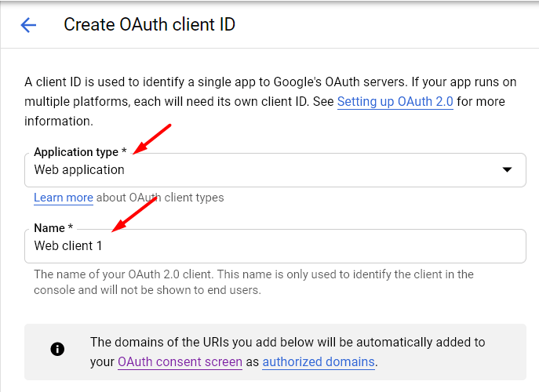The image size is (539, 392).
Task: Click the grey URI domains notice banner
Action: coord(275,352)
